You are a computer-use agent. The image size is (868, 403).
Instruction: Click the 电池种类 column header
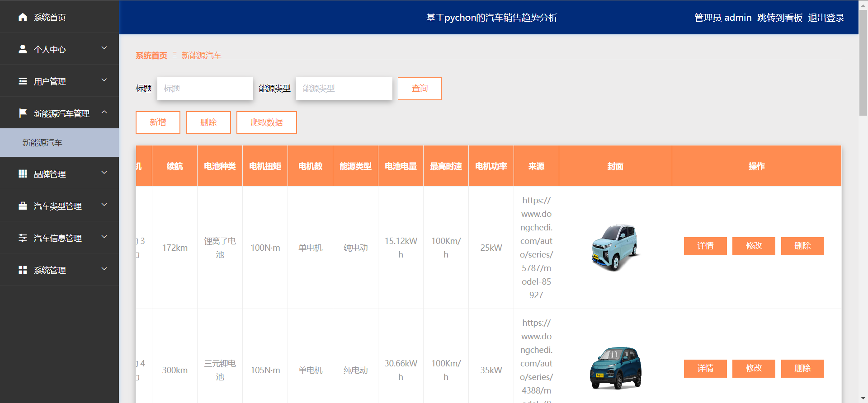point(220,166)
